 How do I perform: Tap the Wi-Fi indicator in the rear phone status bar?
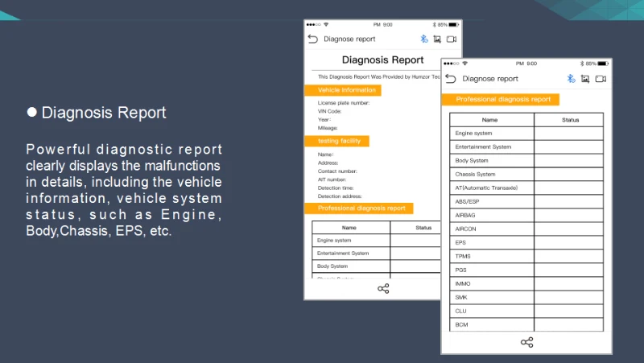coord(326,25)
